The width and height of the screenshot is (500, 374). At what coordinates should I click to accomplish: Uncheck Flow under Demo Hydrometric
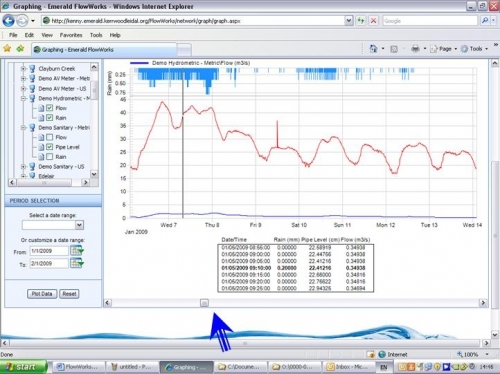click(50, 108)
